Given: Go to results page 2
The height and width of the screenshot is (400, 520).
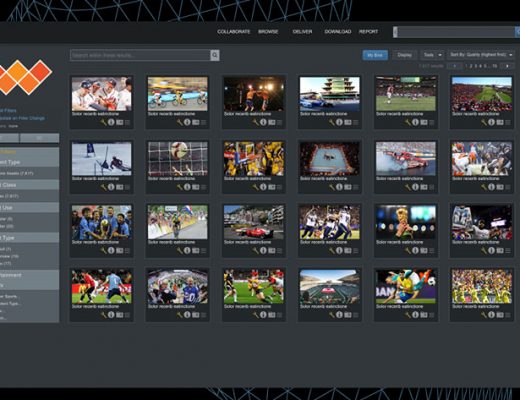Looking at the screenshot, I should coord(471,66).
